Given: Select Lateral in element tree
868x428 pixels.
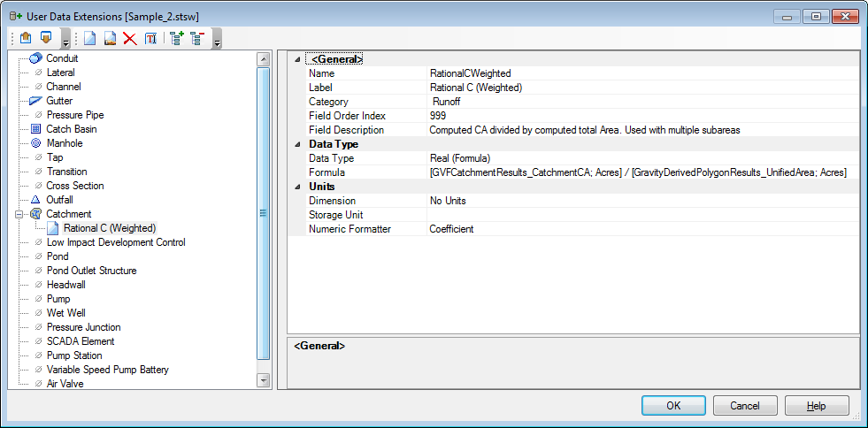Looking at the screenshot, I should pos(61,73).
